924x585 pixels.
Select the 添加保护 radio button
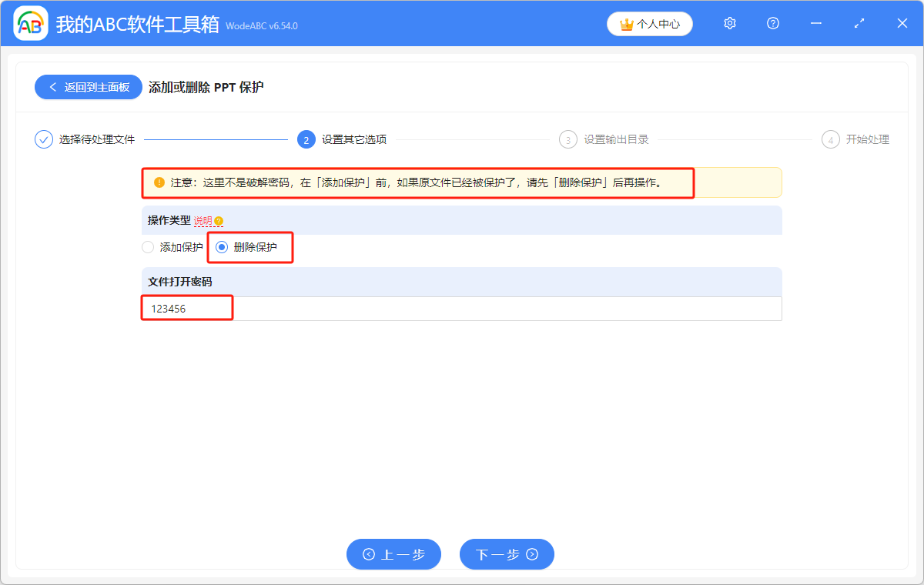(146, 247)
